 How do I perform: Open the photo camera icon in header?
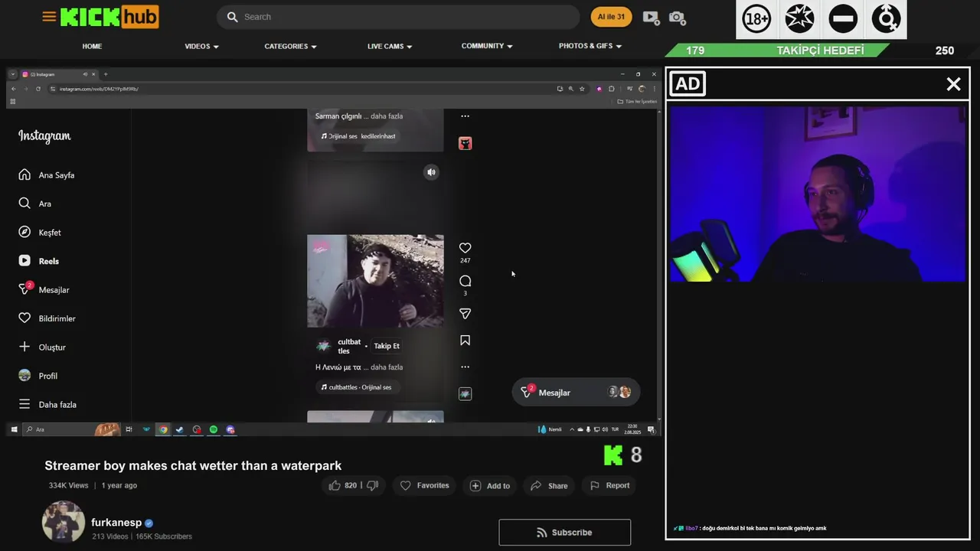677,17
